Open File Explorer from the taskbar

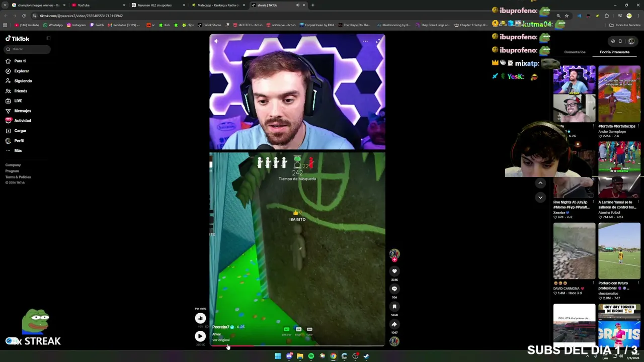point(300,356)
